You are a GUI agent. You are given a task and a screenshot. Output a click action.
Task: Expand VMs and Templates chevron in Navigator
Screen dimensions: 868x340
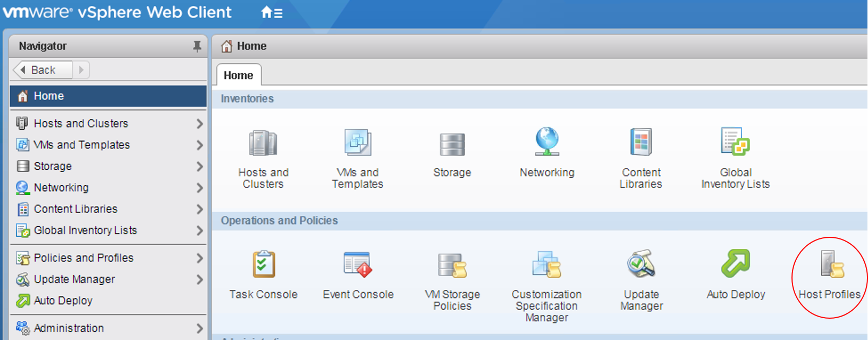(199, 145)
